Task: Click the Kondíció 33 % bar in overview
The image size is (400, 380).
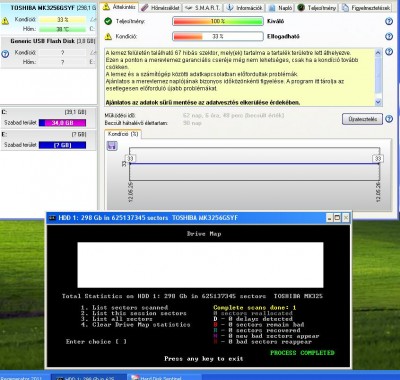Action: (218, 36)
